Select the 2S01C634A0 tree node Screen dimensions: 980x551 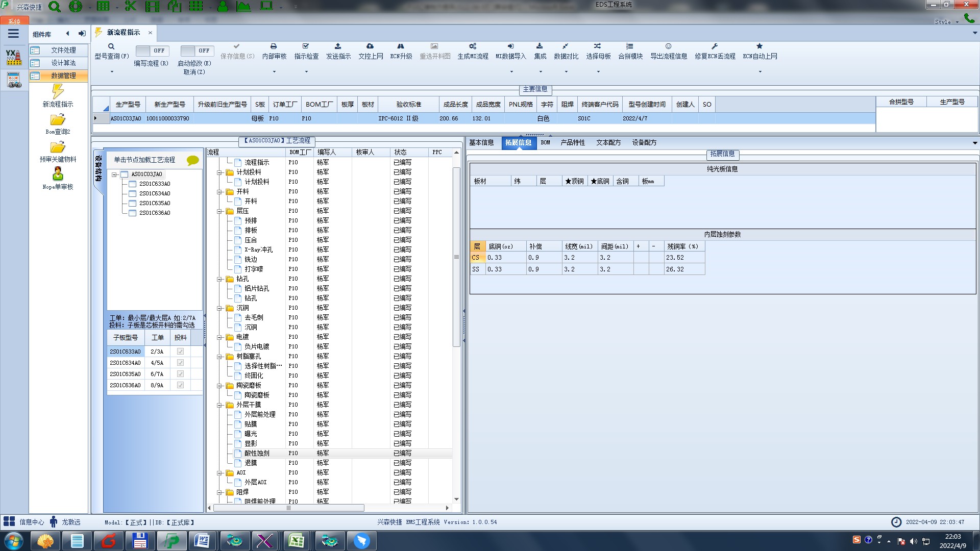click(x=155, y=193)
